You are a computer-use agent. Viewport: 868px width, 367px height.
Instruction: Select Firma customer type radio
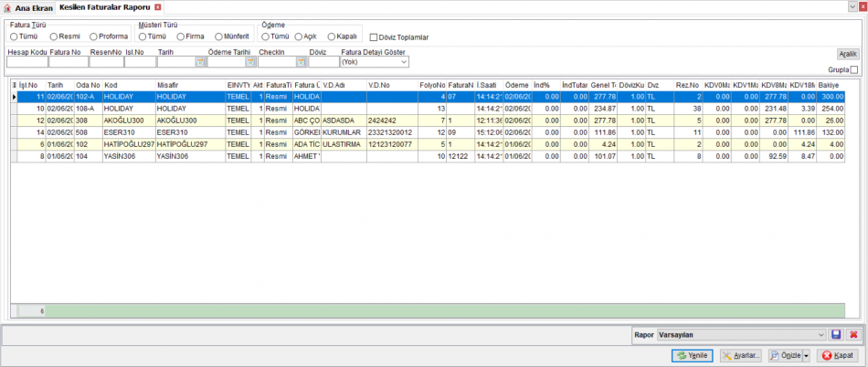[x=181, y=37]
